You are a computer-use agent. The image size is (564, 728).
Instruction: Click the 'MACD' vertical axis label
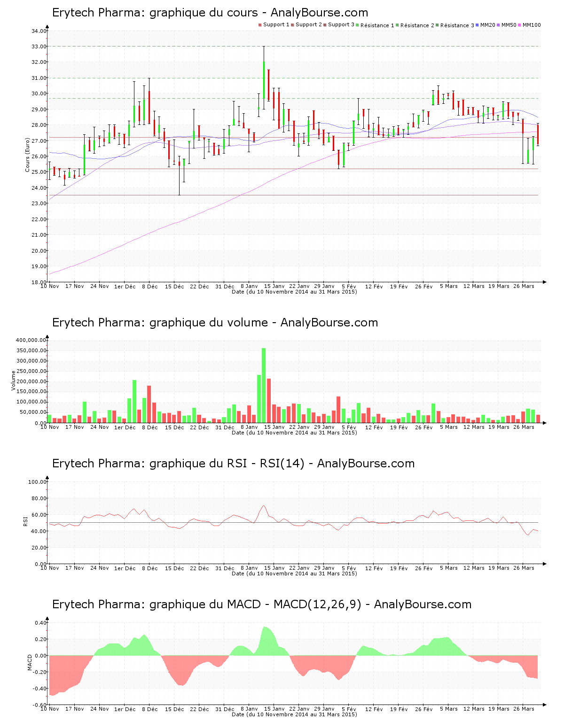30,662
